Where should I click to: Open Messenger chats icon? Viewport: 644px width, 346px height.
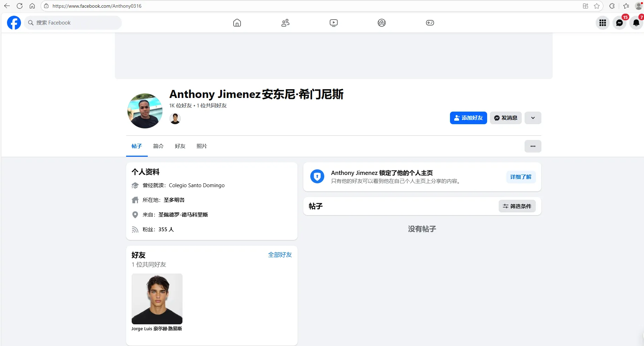point(619,22)
